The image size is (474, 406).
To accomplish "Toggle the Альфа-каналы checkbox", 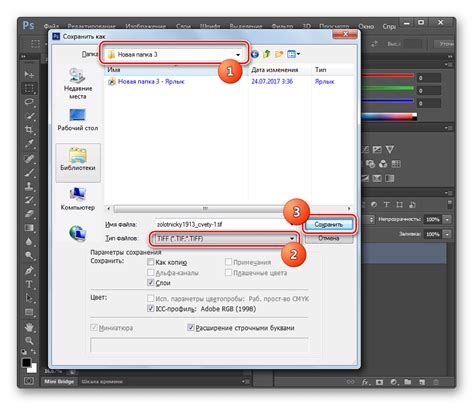I will click(x=151, y=273).
